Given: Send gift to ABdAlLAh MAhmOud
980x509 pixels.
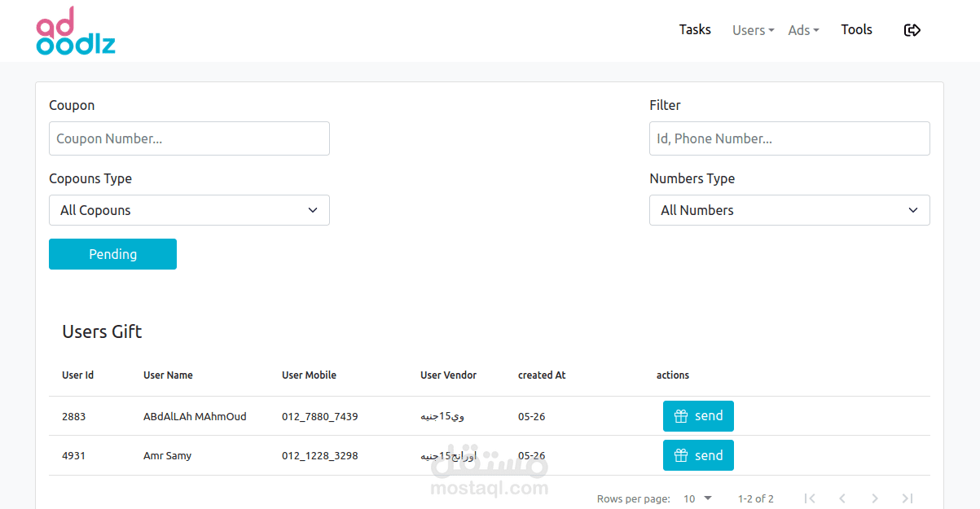Looking at the screenshot, I should coord(698,416).
